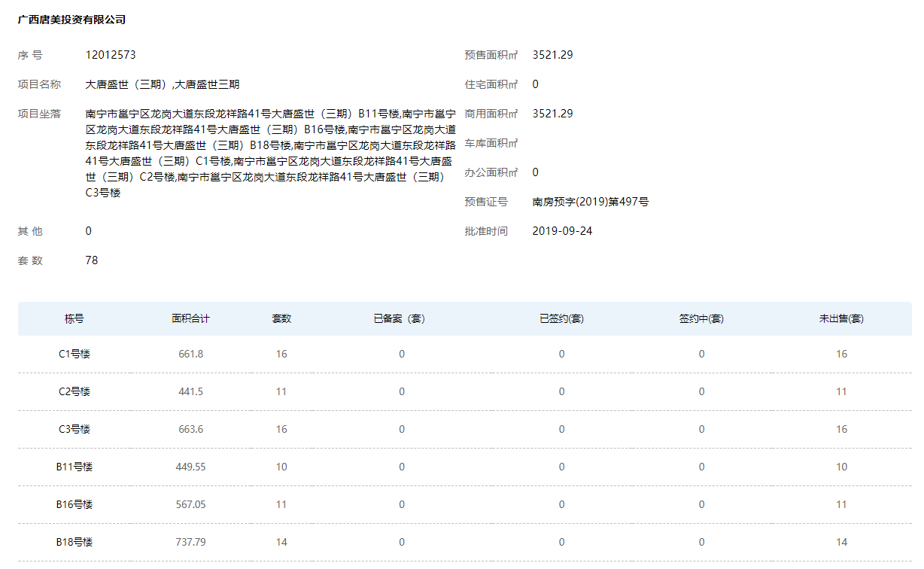The image size is (924, 569).
Task: Click the 商用面积 value 3521.29
Action: (x=552, y=114)
